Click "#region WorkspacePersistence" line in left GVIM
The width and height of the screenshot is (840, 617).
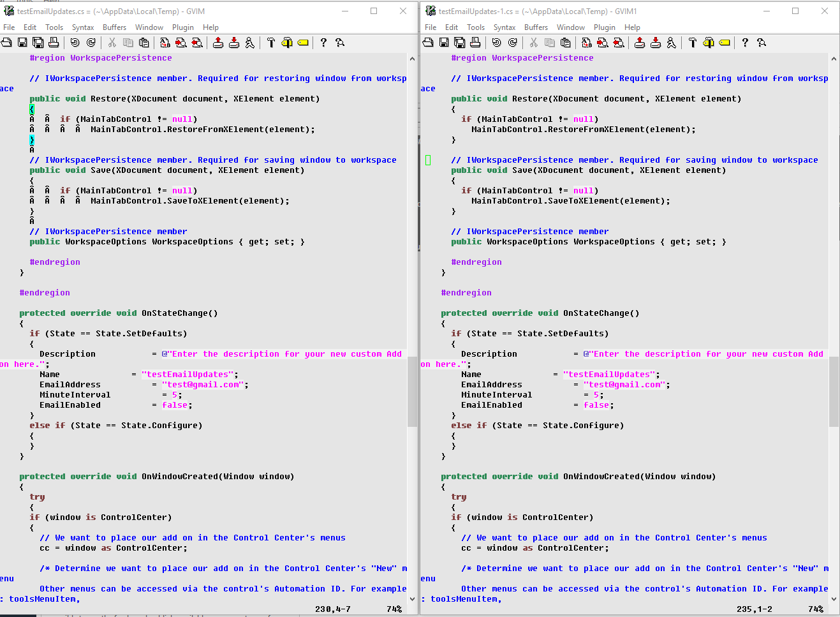click(x=101, y=58)
